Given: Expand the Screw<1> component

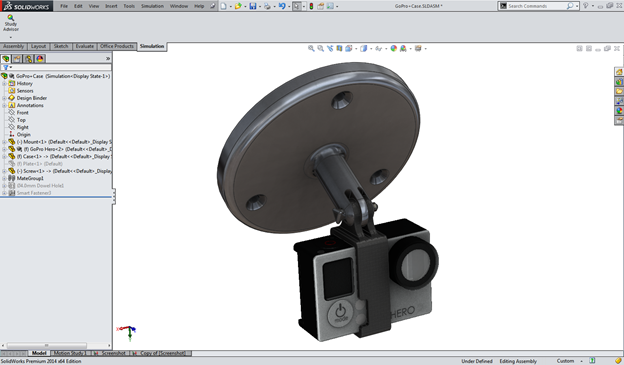Looking at the screenshot, I should click(4, 171).
